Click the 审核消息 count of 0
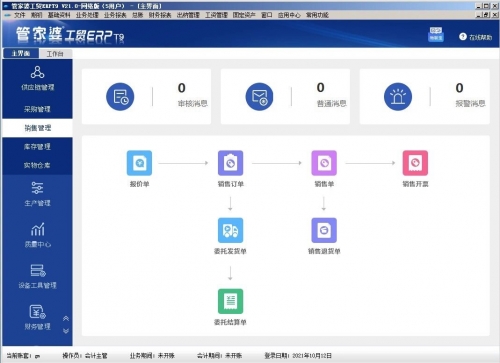The image size is (500, 363). pos(182,88)
